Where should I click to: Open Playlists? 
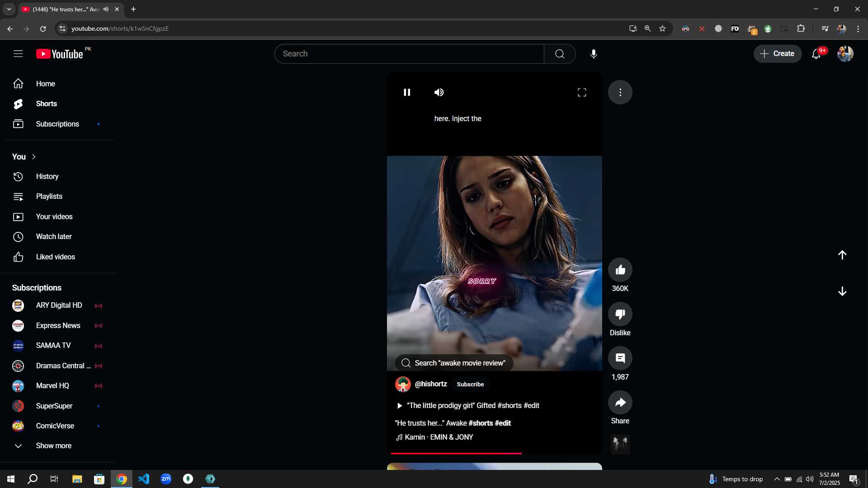[x=58, y=197]
